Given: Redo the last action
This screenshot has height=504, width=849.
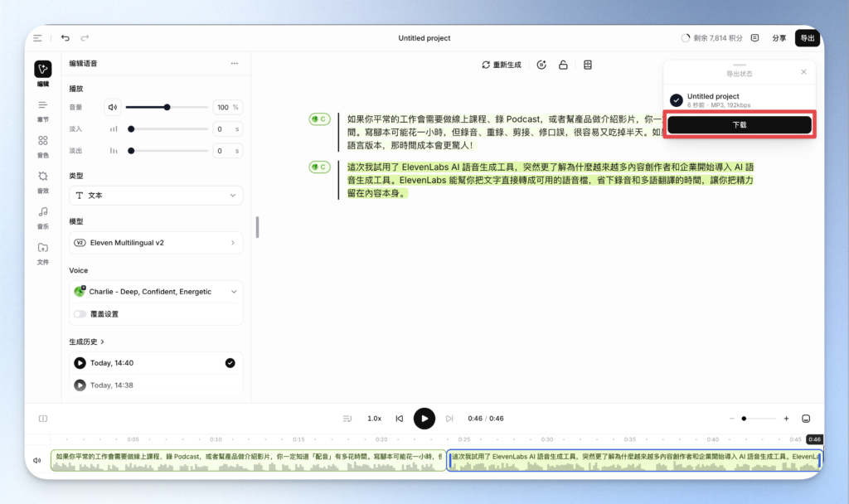Looking at the screenshot, I should 85,38.
